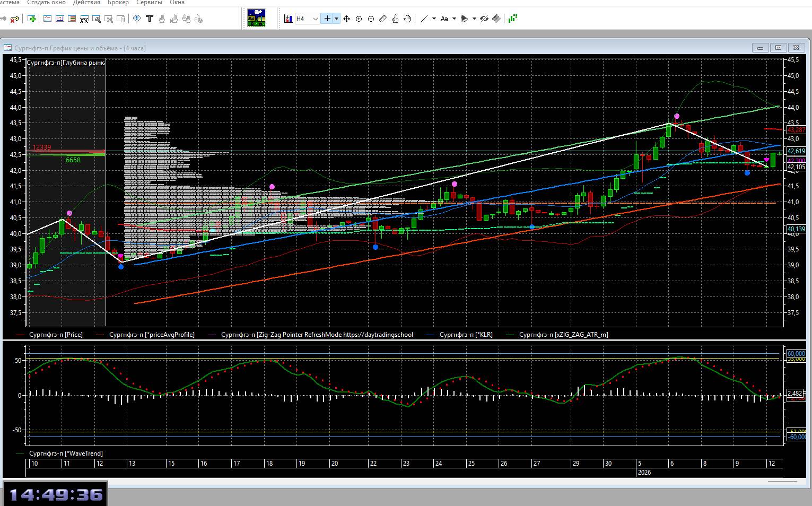Click the date 24 on time axis
The width and height of the screenshot is (812, 506).
coord(439,463)
